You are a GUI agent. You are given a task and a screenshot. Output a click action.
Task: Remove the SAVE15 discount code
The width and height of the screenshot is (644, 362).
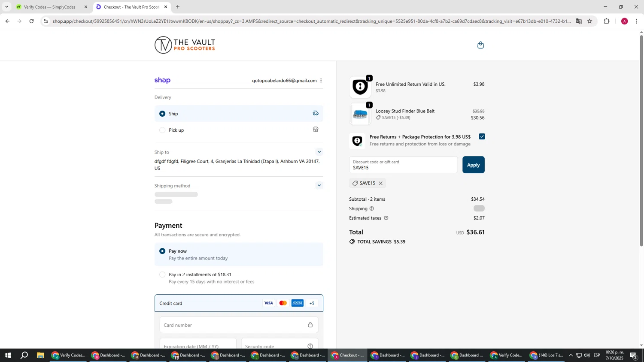pyautogui.click(x=380, y=184)
